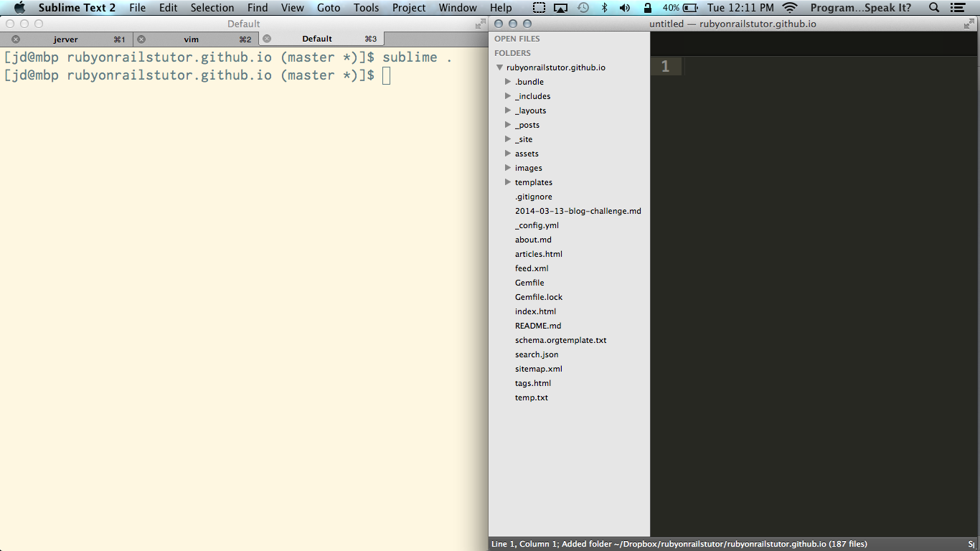Image resolution: width=980 pixels, height=551 pixels.
Task: Expand the assets folder
Action: [x=508, y=154]
